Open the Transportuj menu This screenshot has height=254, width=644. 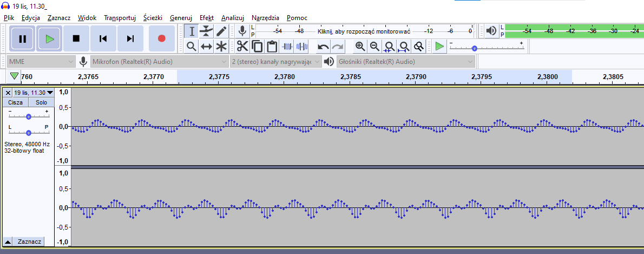point(120,18)
